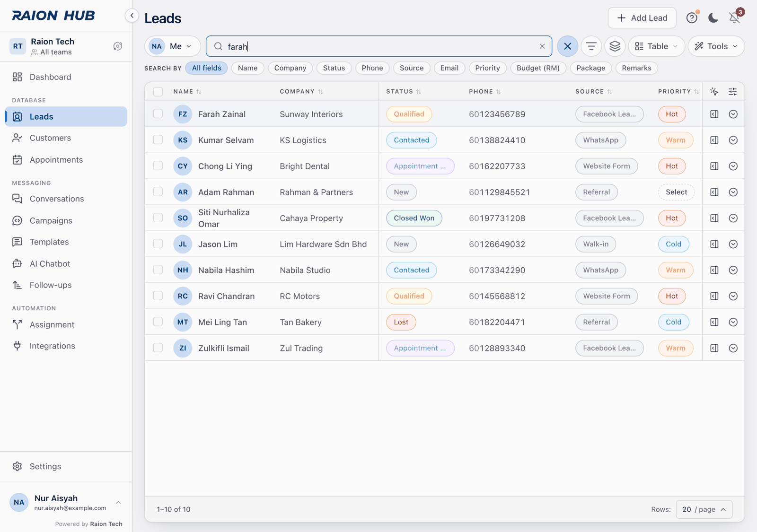
Task: Clear the search text with the small x
Action: [x=542, y=46]
